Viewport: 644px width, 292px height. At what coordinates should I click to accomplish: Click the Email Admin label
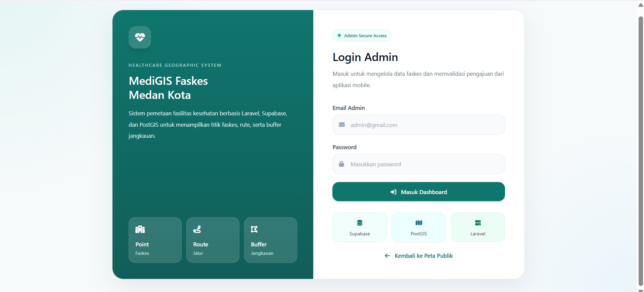(x=349, y=108)
